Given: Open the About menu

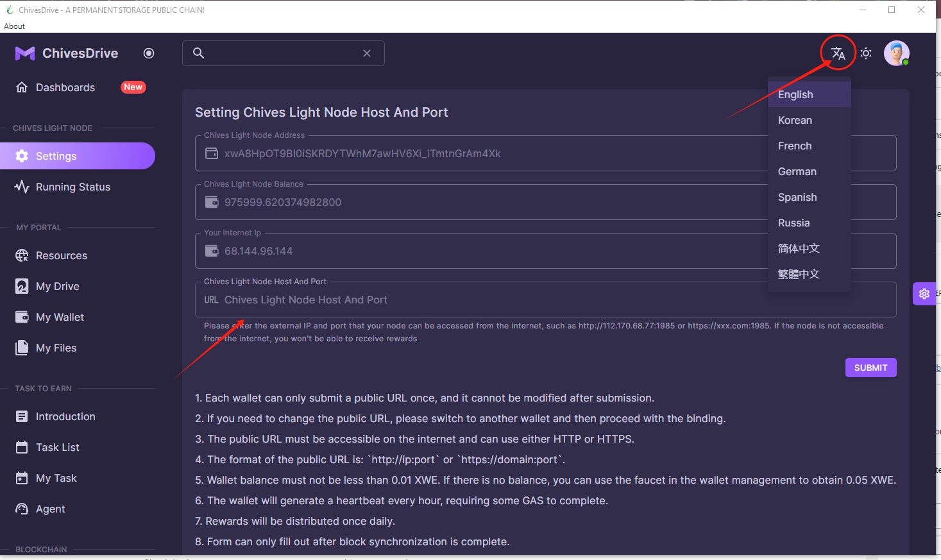Looking at the screenshot, I should (x=14, y=26).
